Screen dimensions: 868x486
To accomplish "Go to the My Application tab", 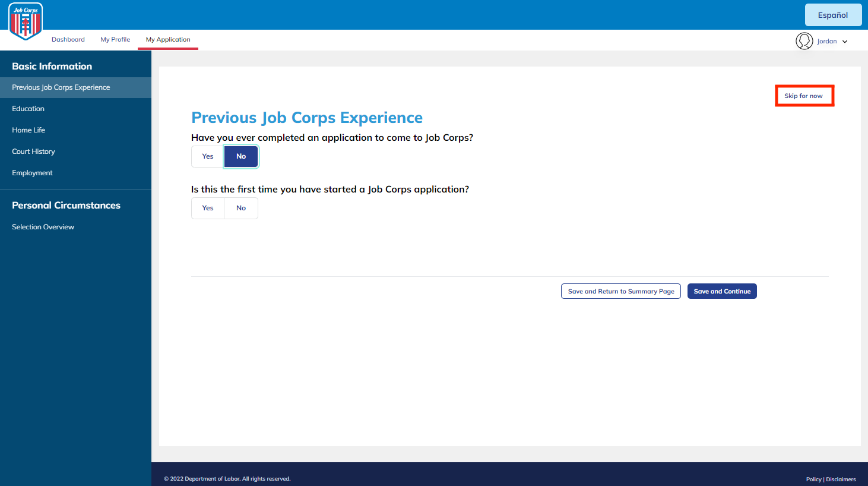I will pos(167,39).
